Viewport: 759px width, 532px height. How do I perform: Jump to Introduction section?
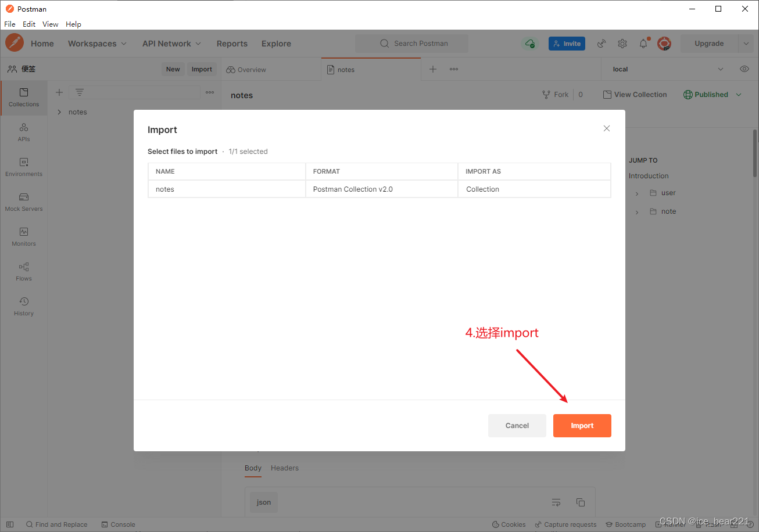pyautogui.click(x=649, y=176)
